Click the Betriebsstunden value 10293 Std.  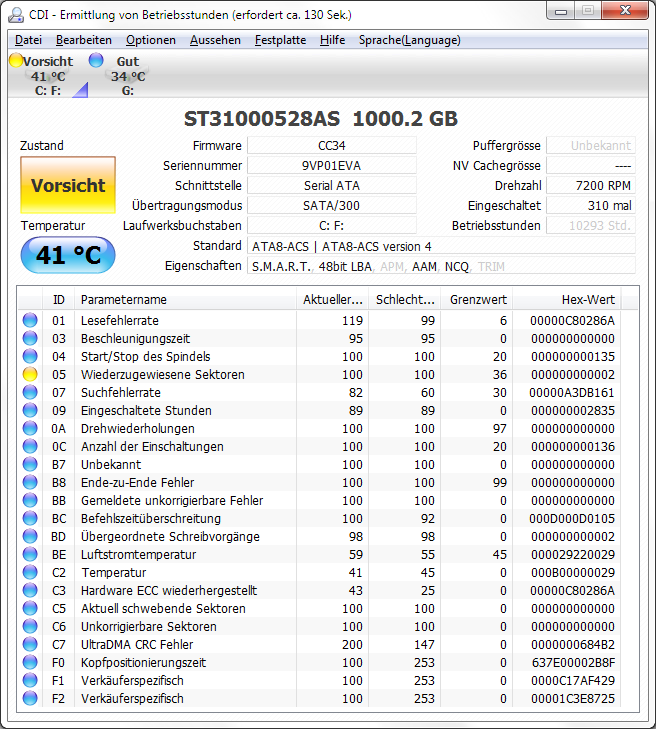[590, 225]
